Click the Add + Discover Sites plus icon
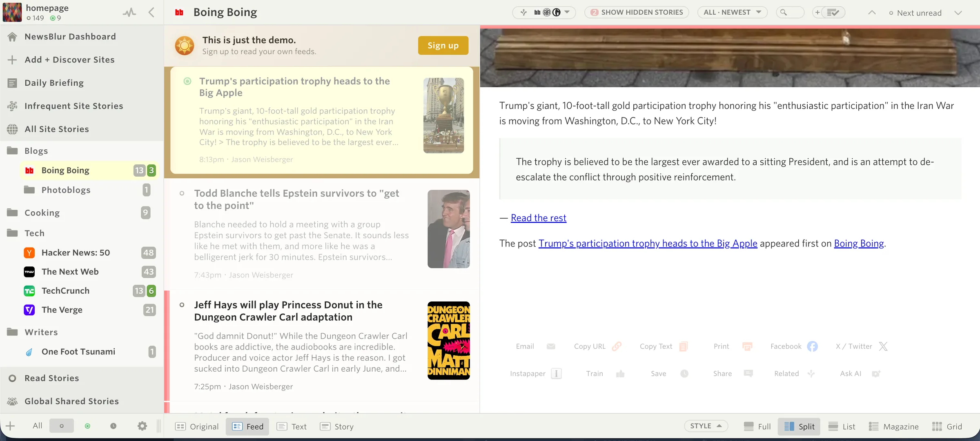This screenshot has height=441, width=980. [12, 60]
